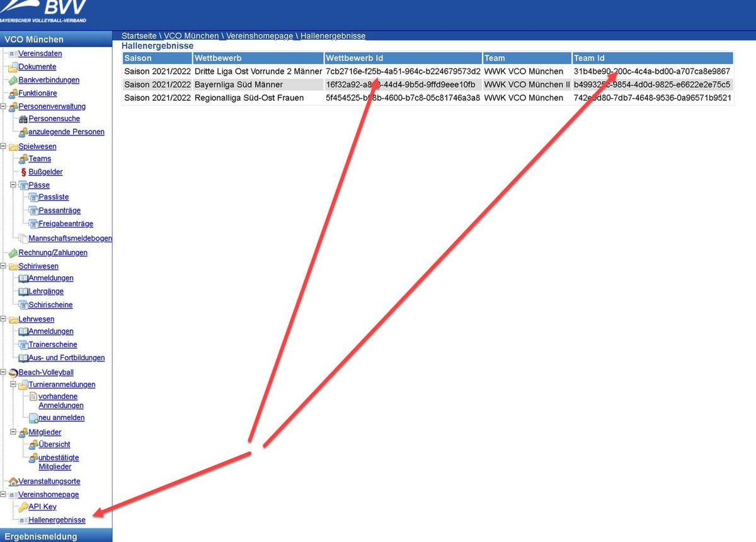Open the Mannschaftsmeldebogen link

pyautogui.click(x=70, y=239)
